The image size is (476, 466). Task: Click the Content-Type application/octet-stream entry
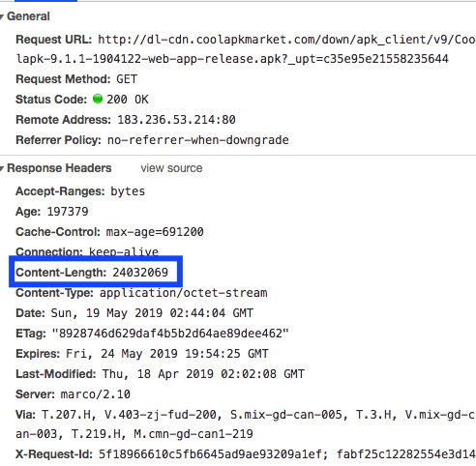[141, 293]
